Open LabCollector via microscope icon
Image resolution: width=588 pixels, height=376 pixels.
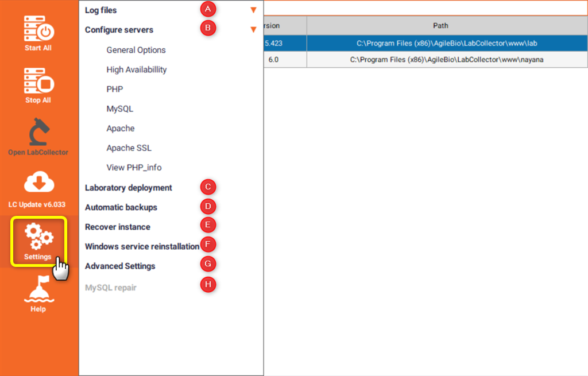click(x=38, y=131)
